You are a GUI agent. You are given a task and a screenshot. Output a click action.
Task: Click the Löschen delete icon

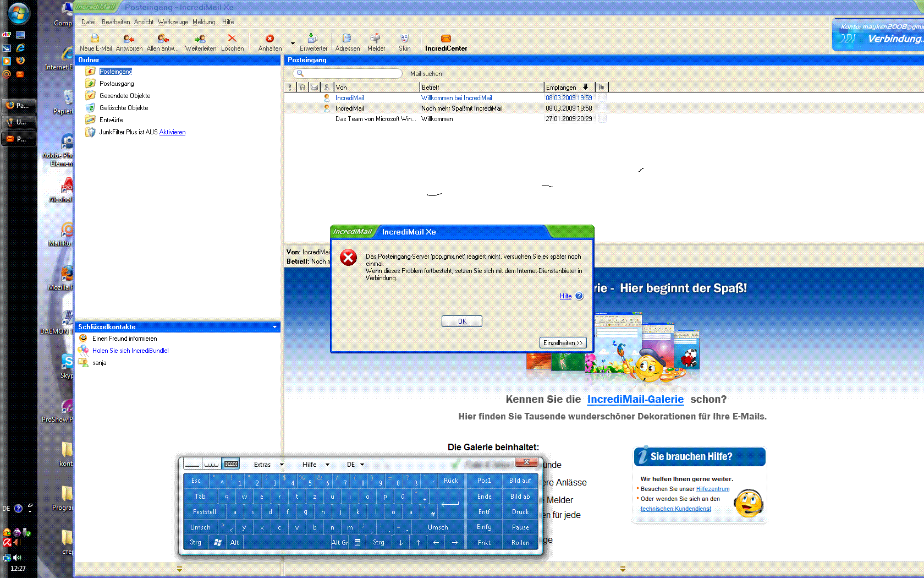click(232, 42)
